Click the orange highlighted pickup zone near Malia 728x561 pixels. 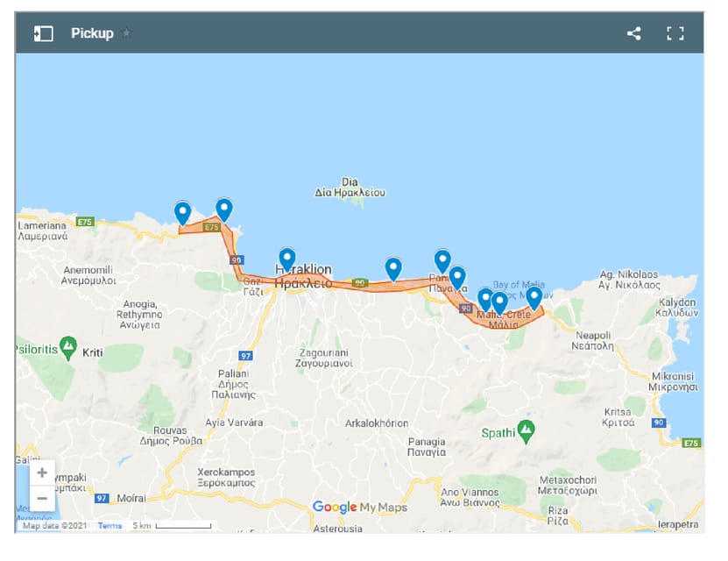tap(517, 317)
